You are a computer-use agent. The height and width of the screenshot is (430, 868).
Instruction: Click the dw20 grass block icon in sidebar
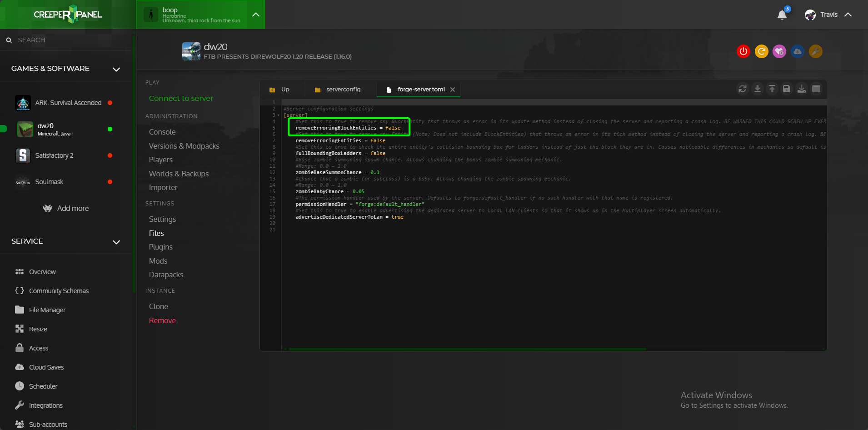pos(25,130)
